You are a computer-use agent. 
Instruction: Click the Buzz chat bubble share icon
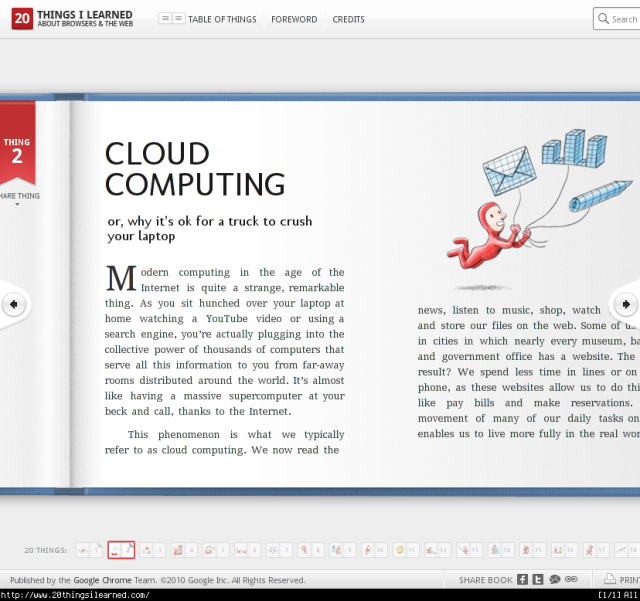coord(555,579)
